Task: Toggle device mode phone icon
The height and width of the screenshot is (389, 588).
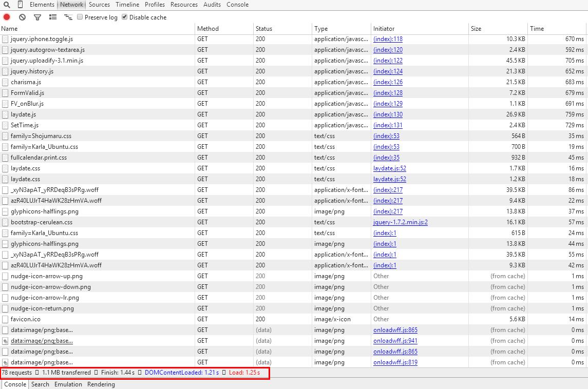Action: tap(21, 5)
